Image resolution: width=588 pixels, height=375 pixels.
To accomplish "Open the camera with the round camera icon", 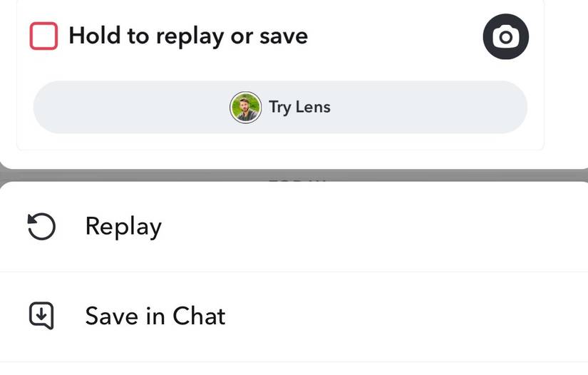I will click(x=505, y=36).
